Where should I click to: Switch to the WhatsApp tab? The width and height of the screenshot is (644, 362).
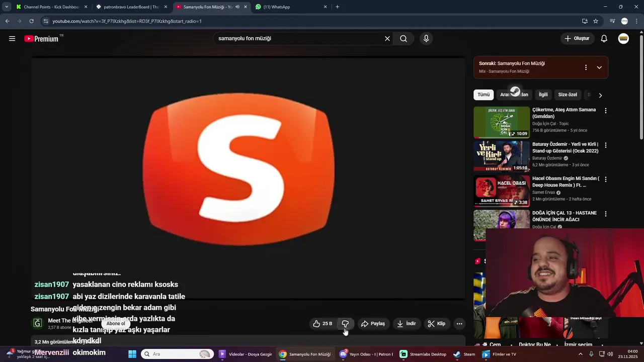point(290,7)
